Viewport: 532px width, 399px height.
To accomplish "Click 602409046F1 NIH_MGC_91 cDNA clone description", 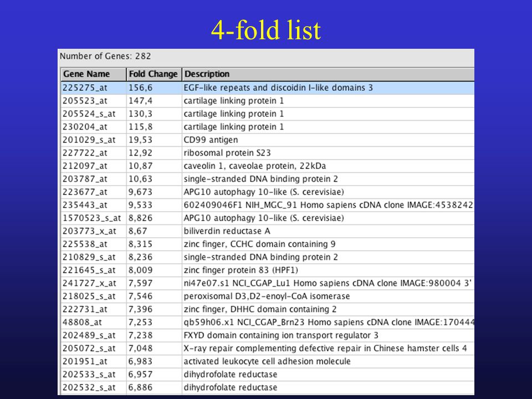I will tap(328, 205).
